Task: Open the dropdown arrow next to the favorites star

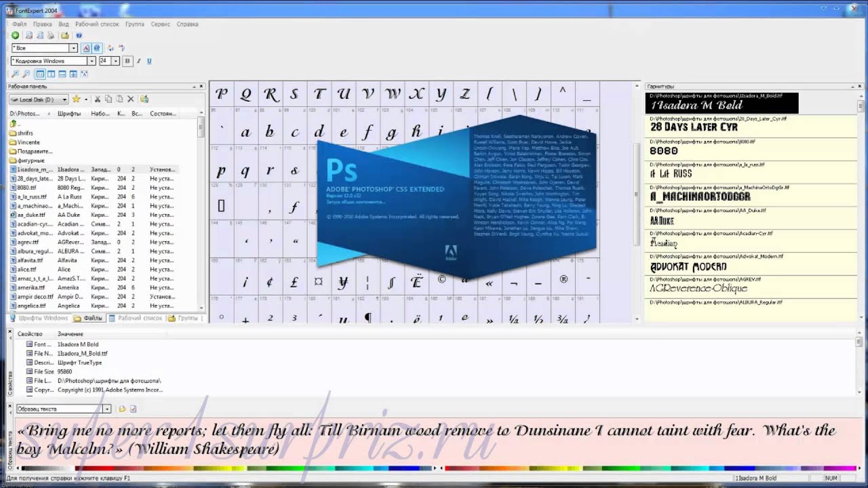Action: pyautogui.click(x=85, y=100)
